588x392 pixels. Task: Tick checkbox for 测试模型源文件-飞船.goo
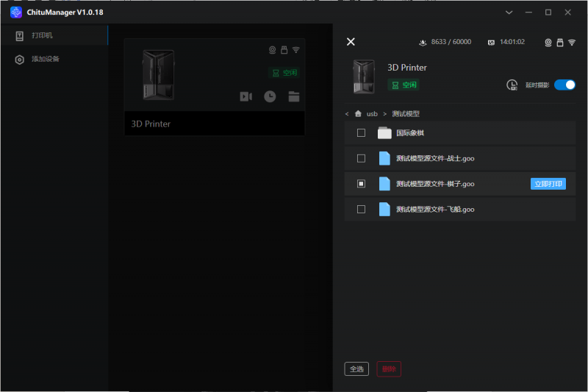tap(361, 210)
